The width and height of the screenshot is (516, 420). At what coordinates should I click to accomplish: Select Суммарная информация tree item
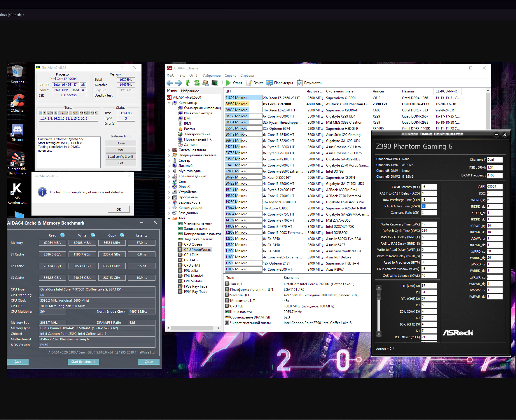[x=200, y=108]
